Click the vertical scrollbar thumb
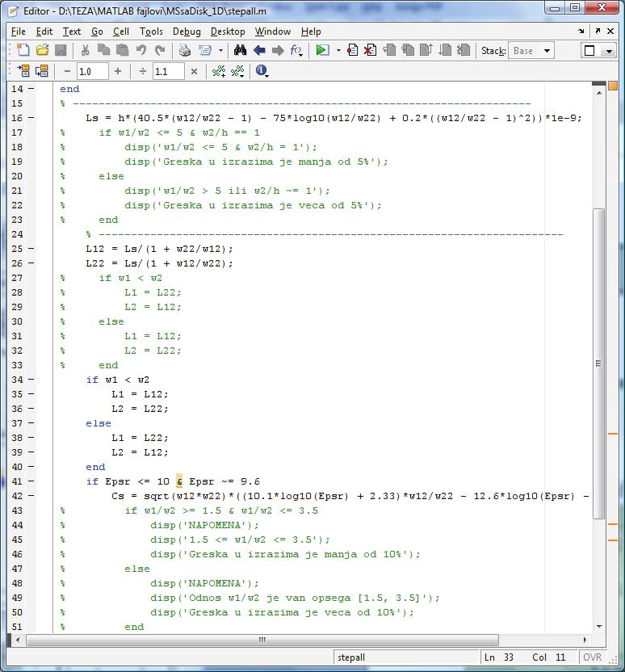The image size is (625, 672). pos(598,363)
